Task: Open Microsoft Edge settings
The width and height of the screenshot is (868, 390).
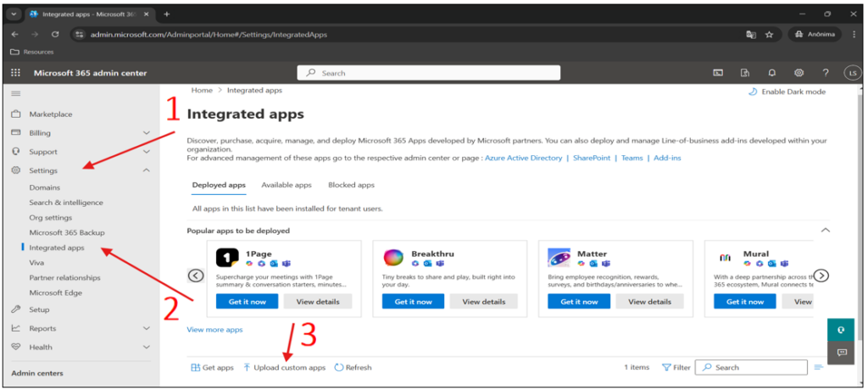Action: [55, 292]
